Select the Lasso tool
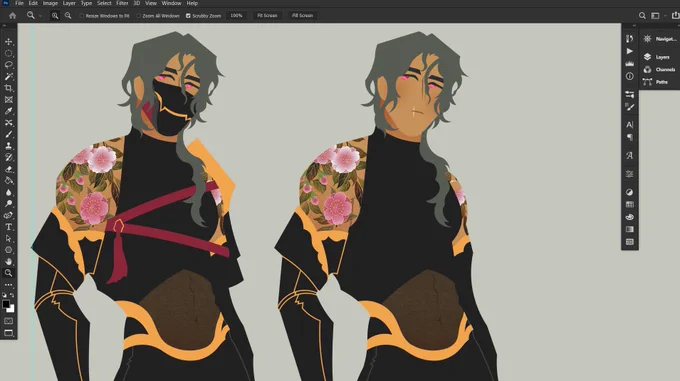This screenshot has height=381, width=680. [8, 65]
